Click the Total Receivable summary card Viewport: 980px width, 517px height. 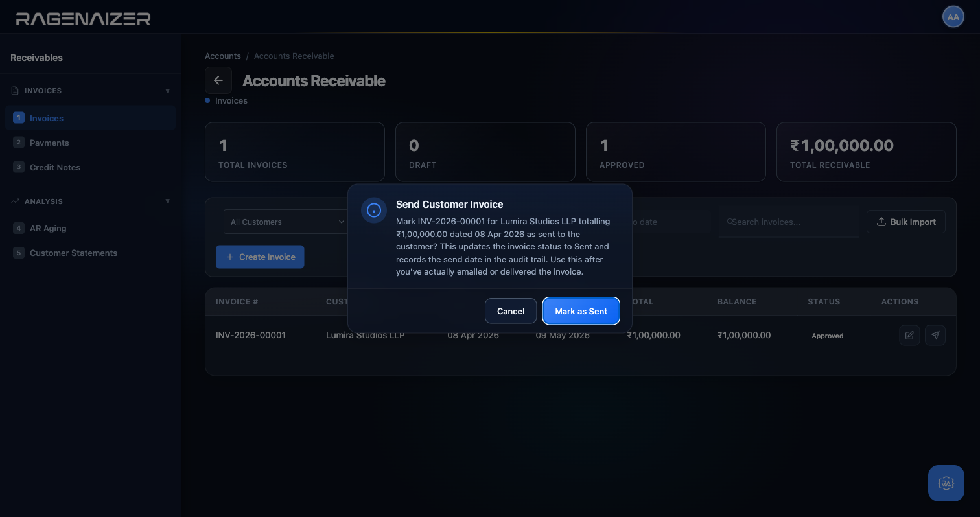click(867, 152)
